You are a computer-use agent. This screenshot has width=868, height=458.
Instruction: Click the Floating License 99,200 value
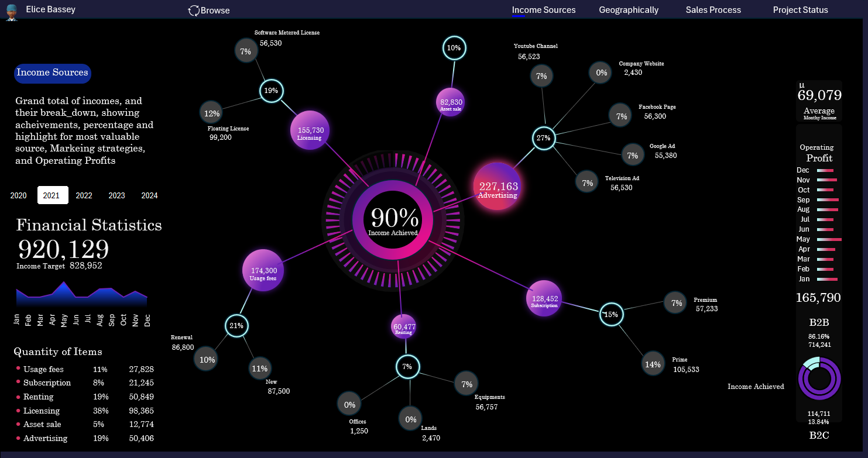pos(221,137)
